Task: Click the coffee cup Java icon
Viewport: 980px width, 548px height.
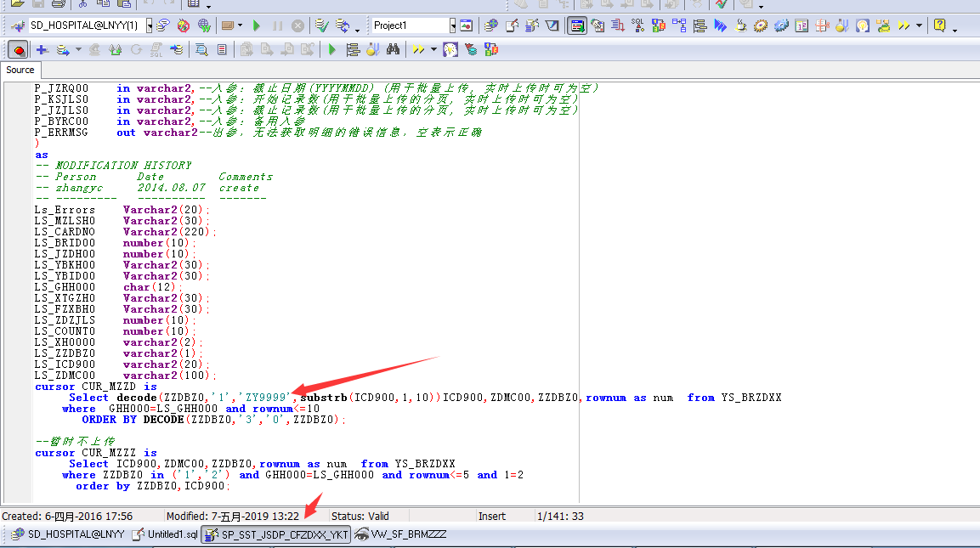Action: click(x=740, y=25)
